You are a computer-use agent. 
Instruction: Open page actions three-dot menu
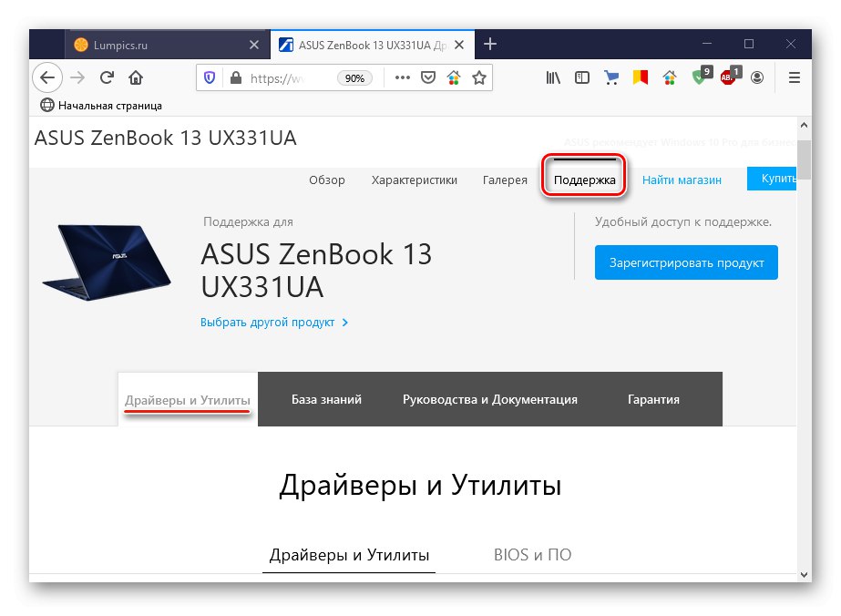click(402, 77)
